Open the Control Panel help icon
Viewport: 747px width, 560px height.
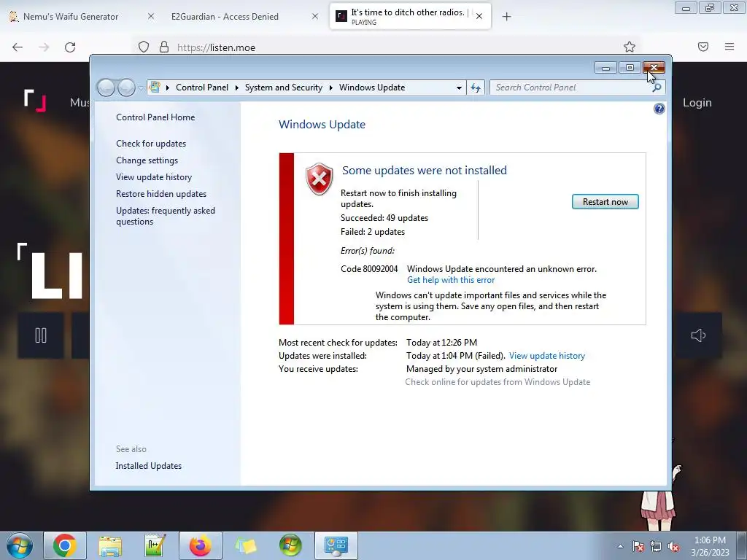click(659, 109)
